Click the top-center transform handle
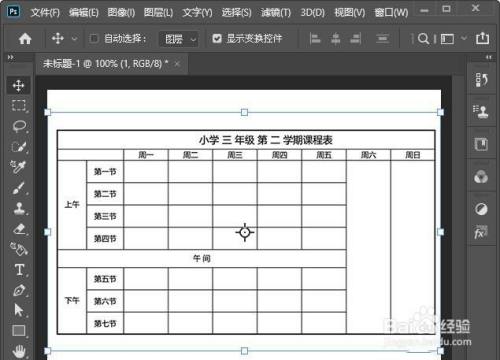The height and width of the screenshot is (360, 500). [x=244, y=112]
